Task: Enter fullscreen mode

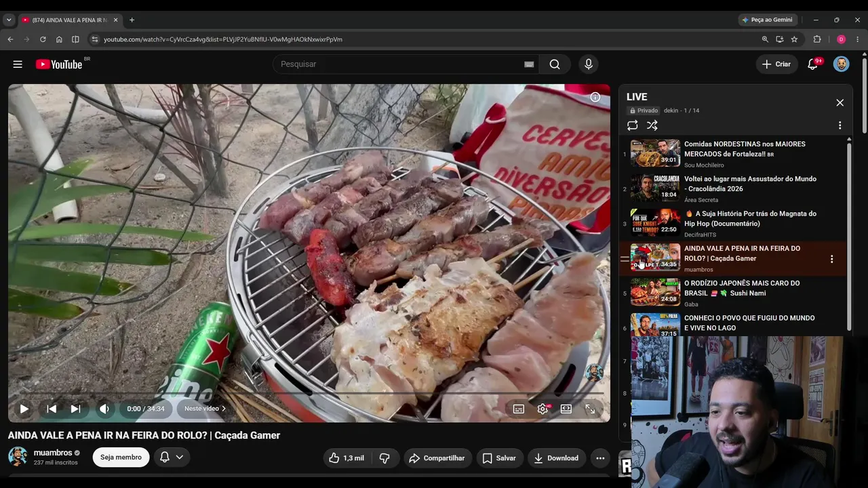Action: [x=590, y=409]
